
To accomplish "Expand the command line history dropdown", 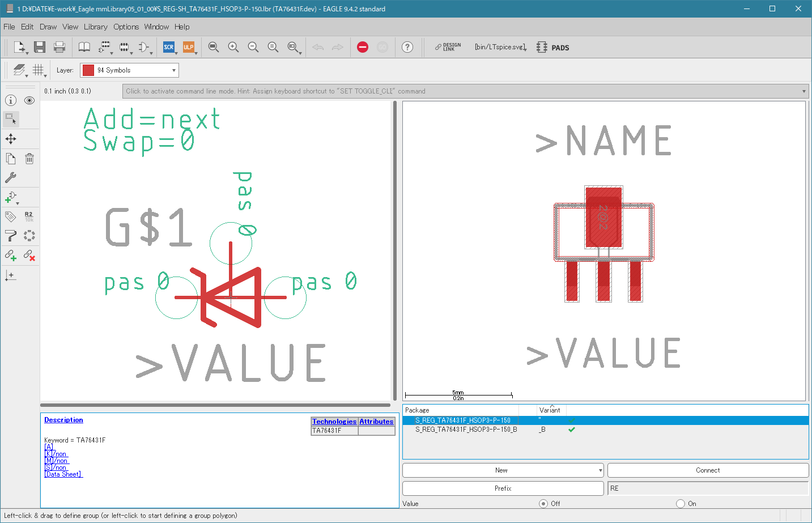I will coord(804,91).
